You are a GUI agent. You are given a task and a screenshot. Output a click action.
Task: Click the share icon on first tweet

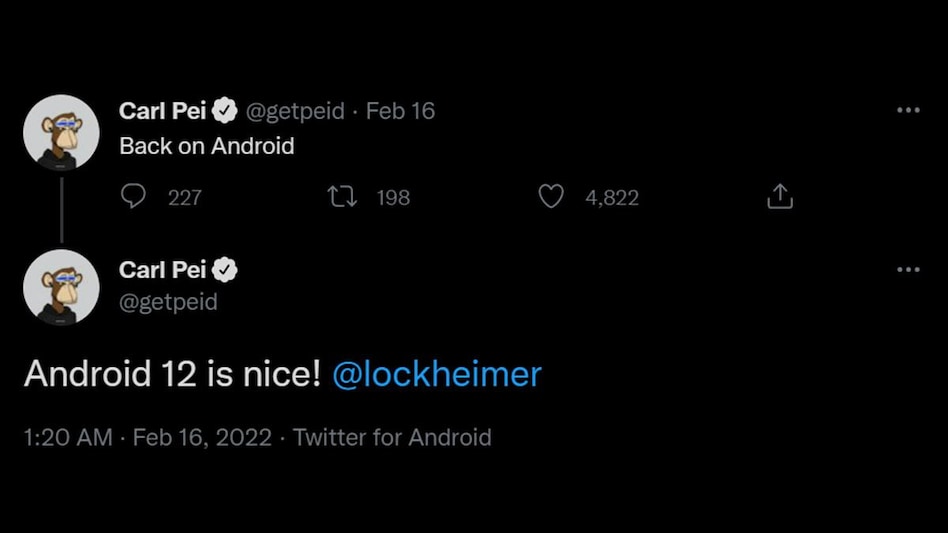pyautogui.click(x=780, y=197)
